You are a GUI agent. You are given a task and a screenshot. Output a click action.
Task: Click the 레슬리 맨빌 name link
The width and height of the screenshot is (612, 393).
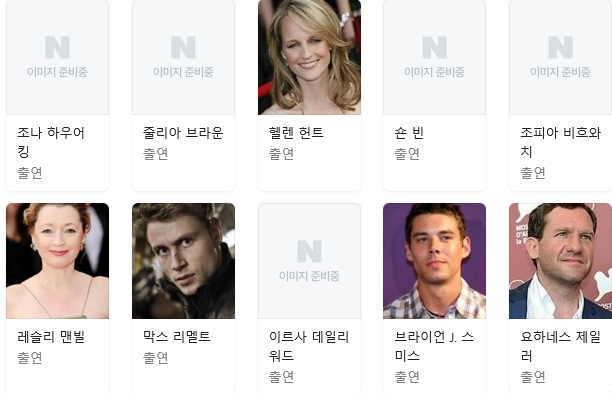pyautogui.click(x=51, y=336)
